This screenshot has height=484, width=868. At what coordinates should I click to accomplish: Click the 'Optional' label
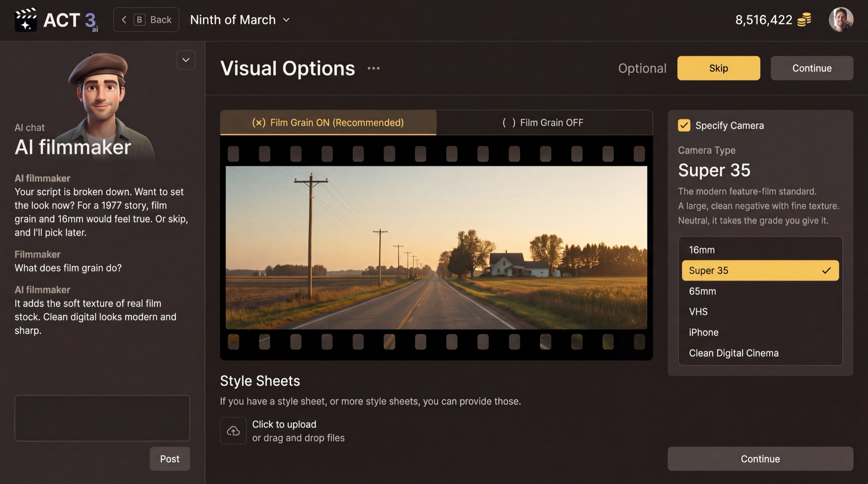point(642,68)
